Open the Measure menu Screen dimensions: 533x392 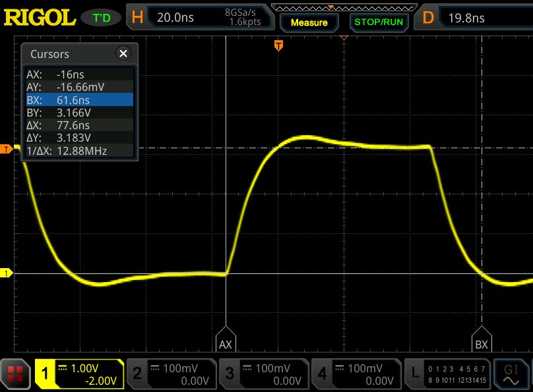[x=309, y=22]
